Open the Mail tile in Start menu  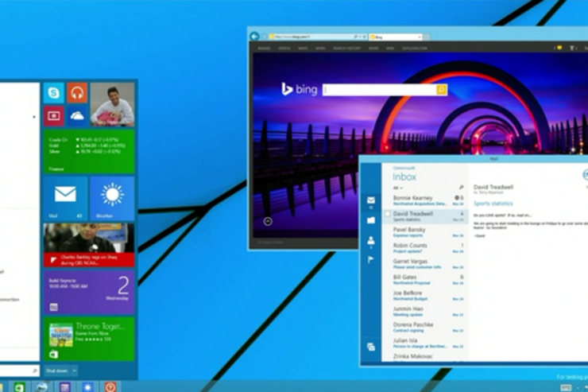(x=65, y=198)
